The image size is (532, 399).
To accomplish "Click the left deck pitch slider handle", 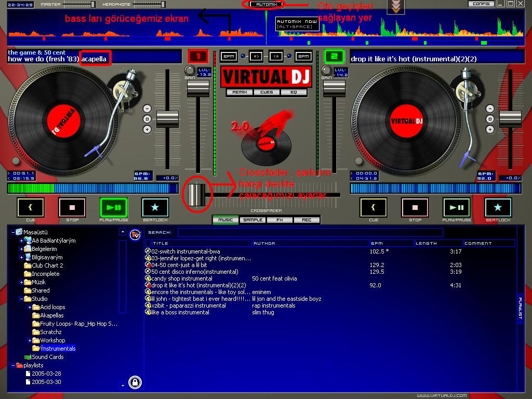I will tap(167, 119).
